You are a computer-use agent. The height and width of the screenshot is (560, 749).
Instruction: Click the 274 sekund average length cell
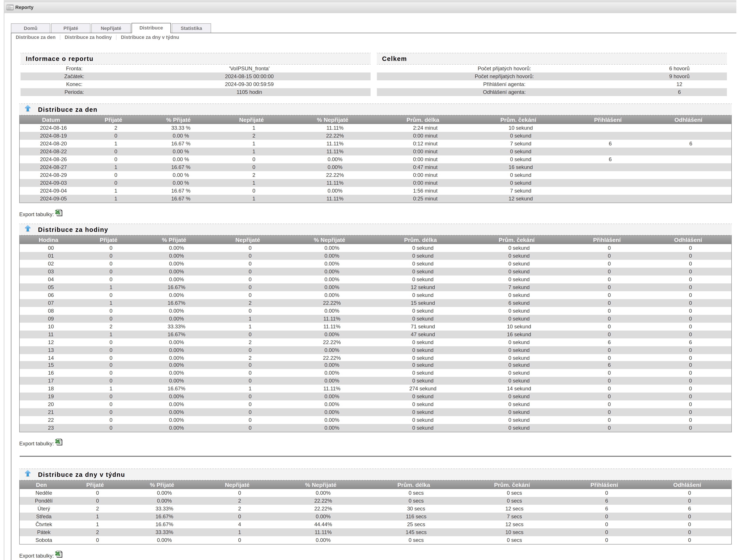[x=423, y=389]
